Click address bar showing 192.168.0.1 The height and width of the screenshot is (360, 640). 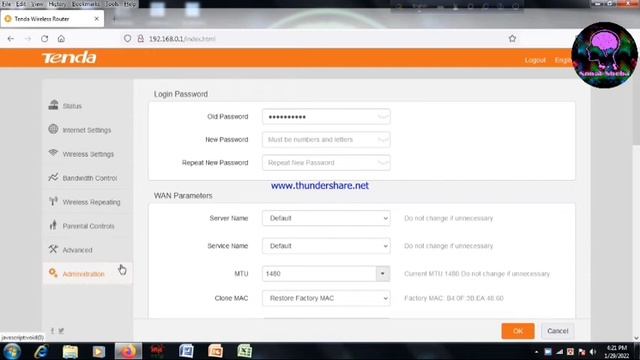318,39
